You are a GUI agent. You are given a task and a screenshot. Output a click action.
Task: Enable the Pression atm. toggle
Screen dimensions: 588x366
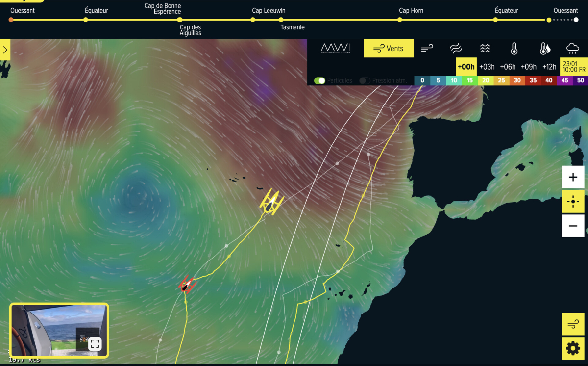click(x=365, y=80)
